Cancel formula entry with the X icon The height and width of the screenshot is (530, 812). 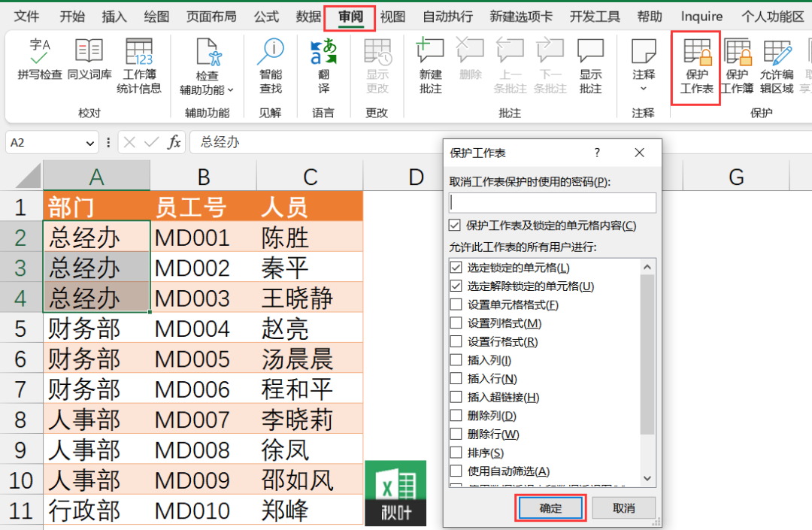pos(129,142)
